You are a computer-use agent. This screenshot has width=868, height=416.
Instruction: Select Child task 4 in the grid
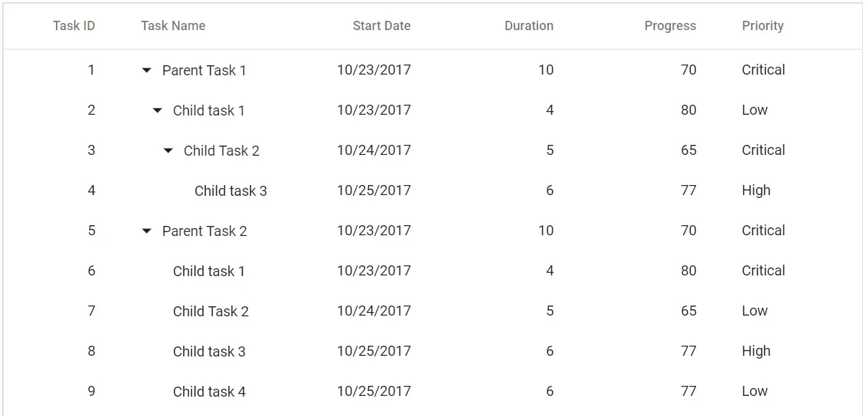209,391
